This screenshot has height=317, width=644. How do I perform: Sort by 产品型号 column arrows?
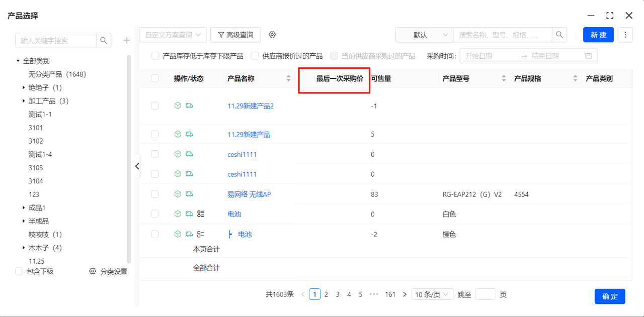click(x=504, y=78)
